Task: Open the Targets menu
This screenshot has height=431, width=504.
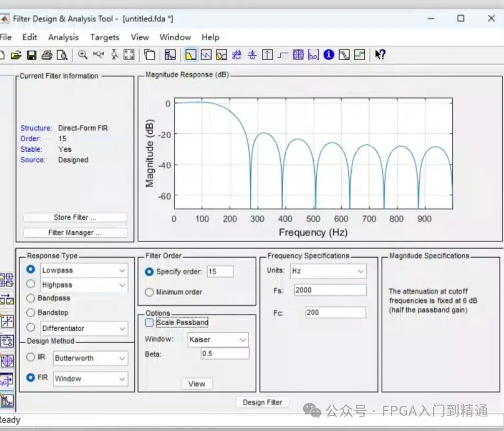Action: coord(104,37)
